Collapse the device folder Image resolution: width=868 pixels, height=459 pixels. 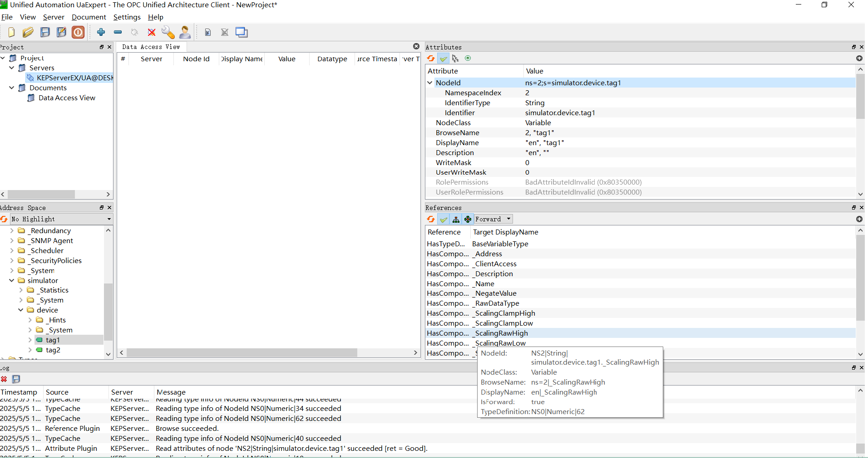[21, 310]
